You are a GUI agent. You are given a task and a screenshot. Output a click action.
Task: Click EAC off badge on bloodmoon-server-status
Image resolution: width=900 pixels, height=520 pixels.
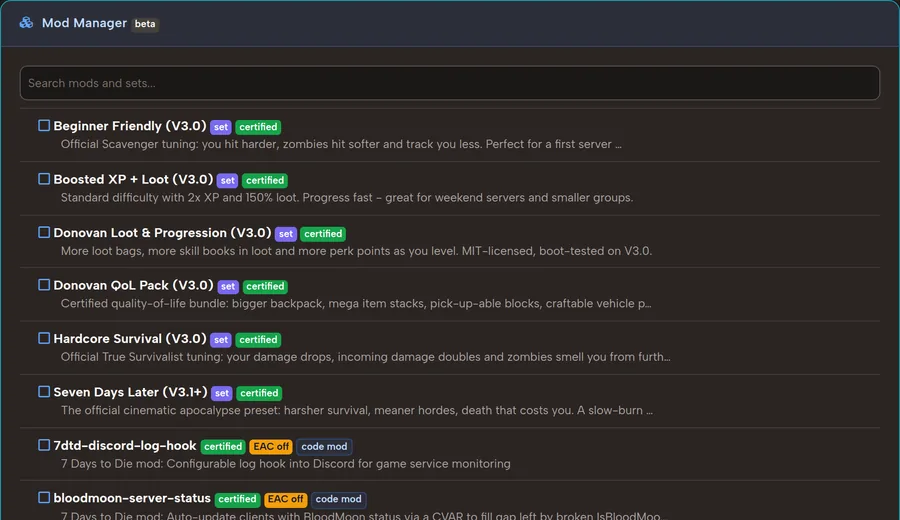(x=286, y=499)
